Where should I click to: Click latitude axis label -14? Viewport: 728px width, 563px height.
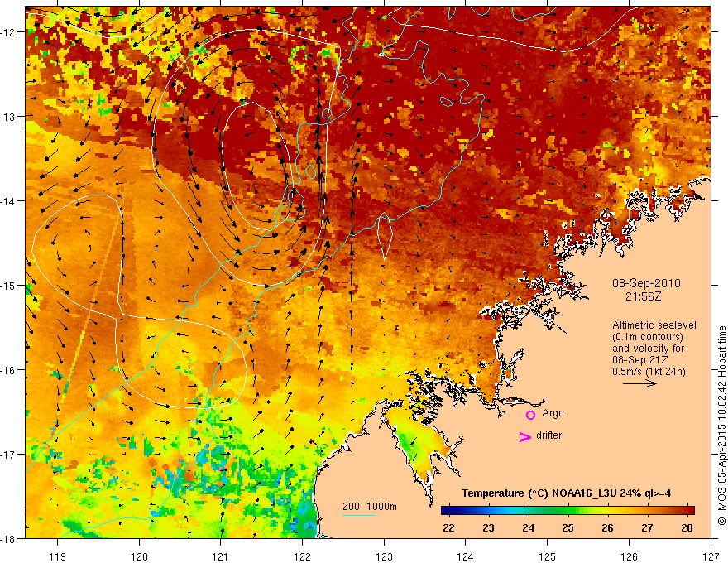pyautogui.click(x=9, y=201)
